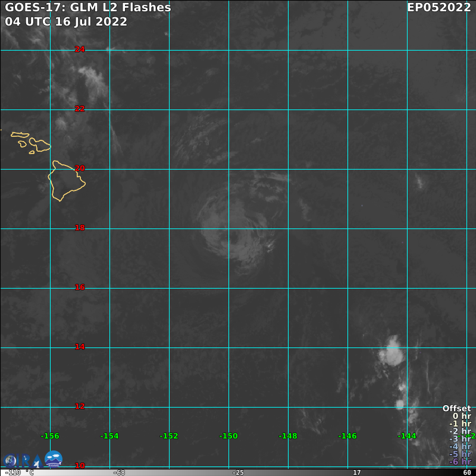476x476 pixels.
Task: Click the '0 hr' offset legend entry
Action: click(x=462, y=416)
